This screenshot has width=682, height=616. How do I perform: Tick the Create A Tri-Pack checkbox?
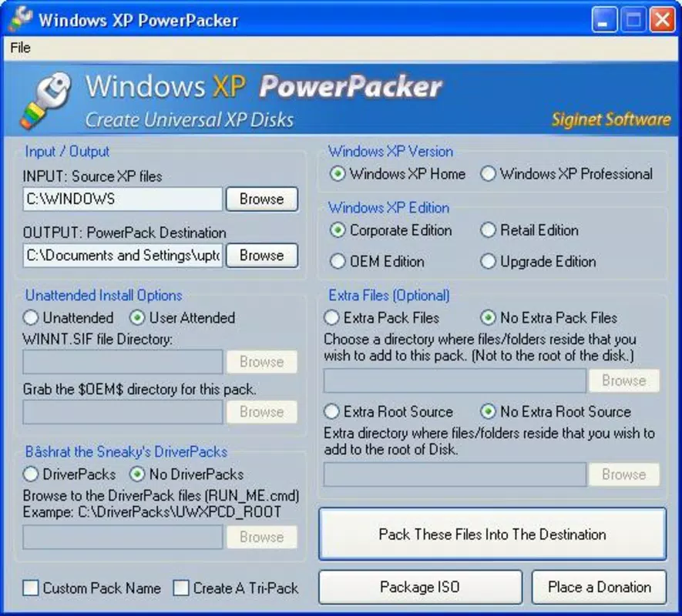(181, 588)
